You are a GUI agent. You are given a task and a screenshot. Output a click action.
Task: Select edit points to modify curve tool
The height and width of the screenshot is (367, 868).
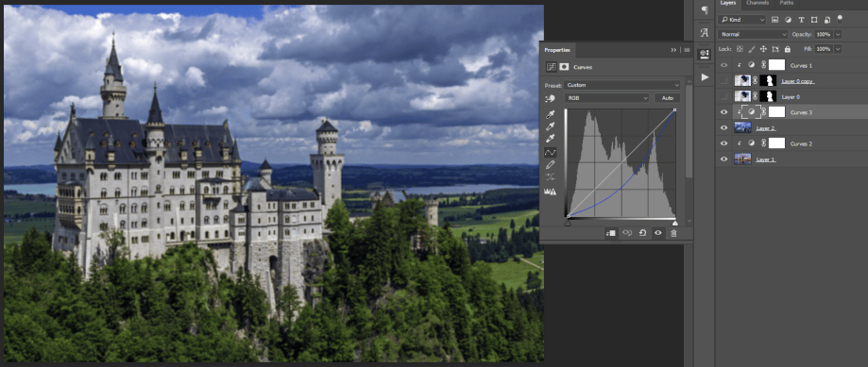pos(551,152)
